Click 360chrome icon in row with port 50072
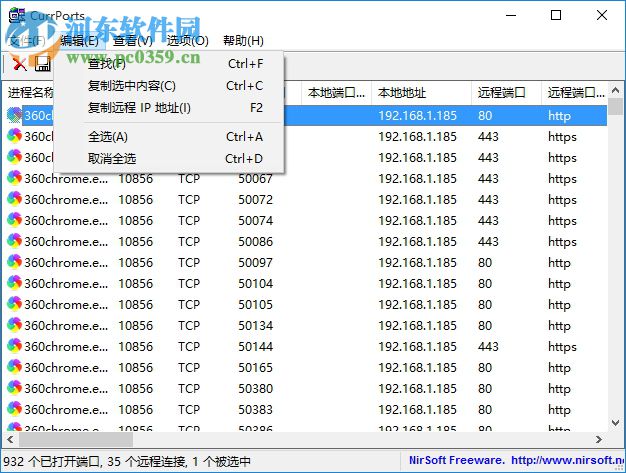 click(14, 199)
